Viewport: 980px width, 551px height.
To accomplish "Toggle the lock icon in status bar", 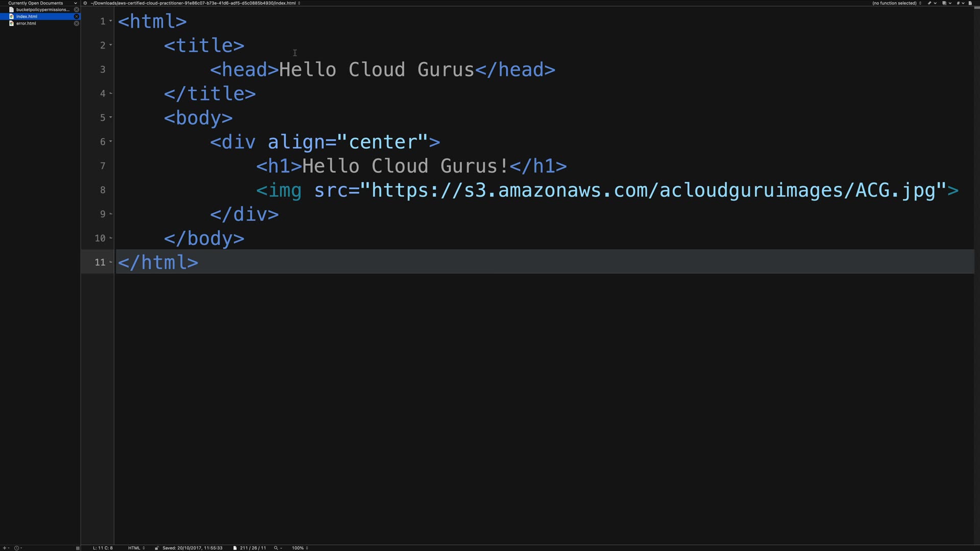I will [157, 548].
